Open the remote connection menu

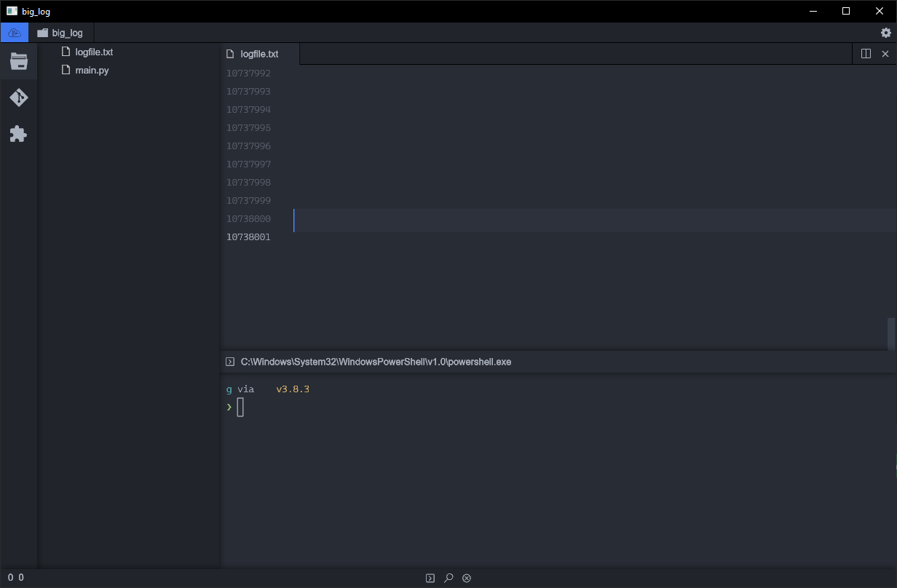tap(15, 32)
